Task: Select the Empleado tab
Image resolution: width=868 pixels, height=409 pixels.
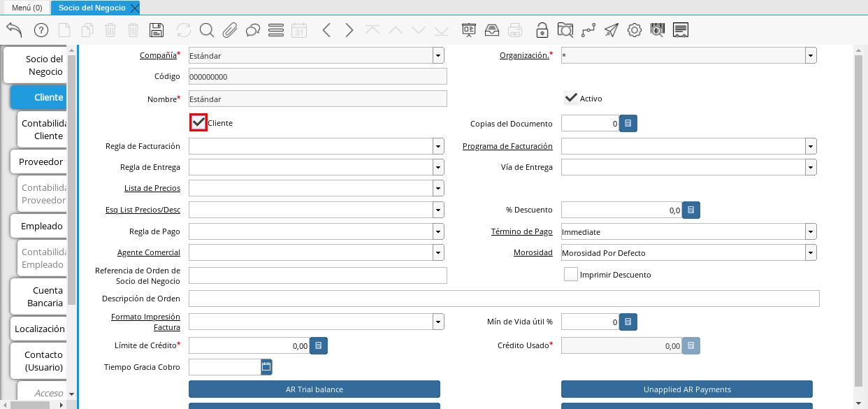Action: (38, 226)
